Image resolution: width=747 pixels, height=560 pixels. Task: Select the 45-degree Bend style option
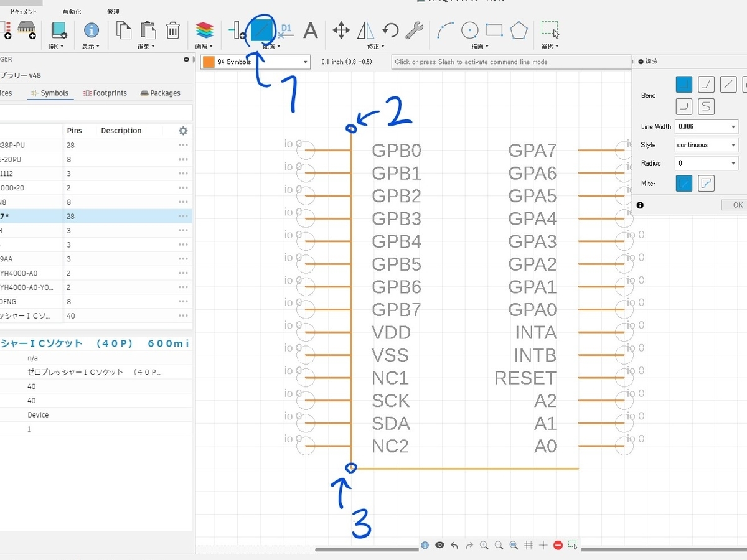tap(706, 84)
